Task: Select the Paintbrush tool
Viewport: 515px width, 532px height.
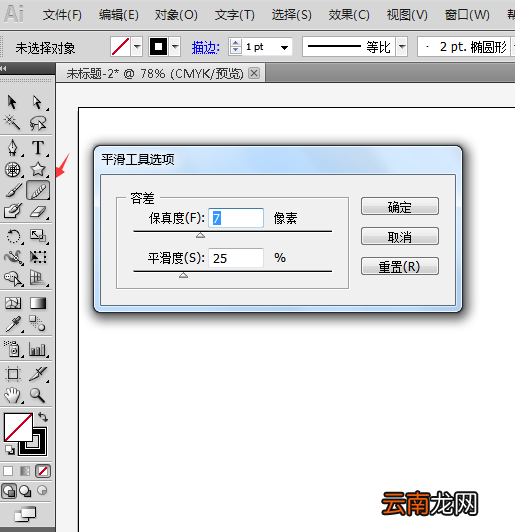Action: coord(14,190)
